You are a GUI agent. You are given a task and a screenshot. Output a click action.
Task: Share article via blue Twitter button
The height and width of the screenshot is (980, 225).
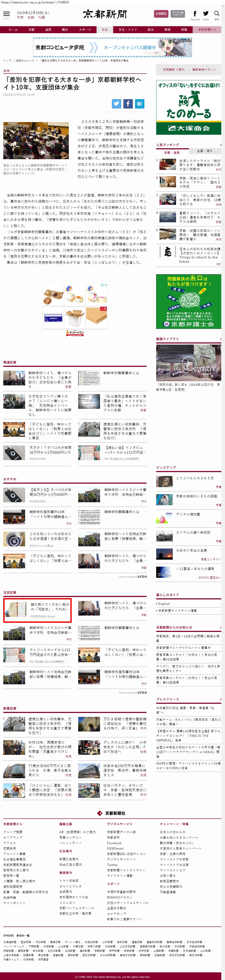(x=116, y=104)
